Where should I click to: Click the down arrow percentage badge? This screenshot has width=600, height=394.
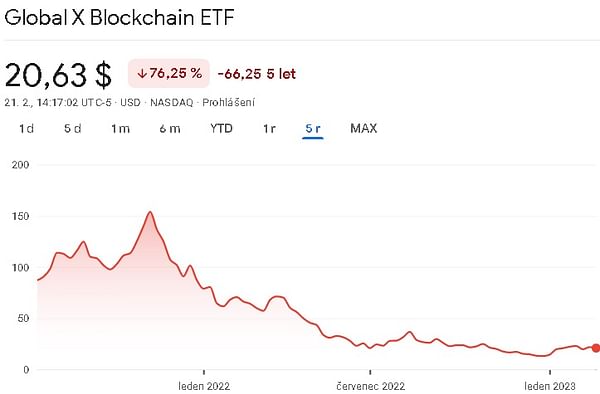(169, 73)
